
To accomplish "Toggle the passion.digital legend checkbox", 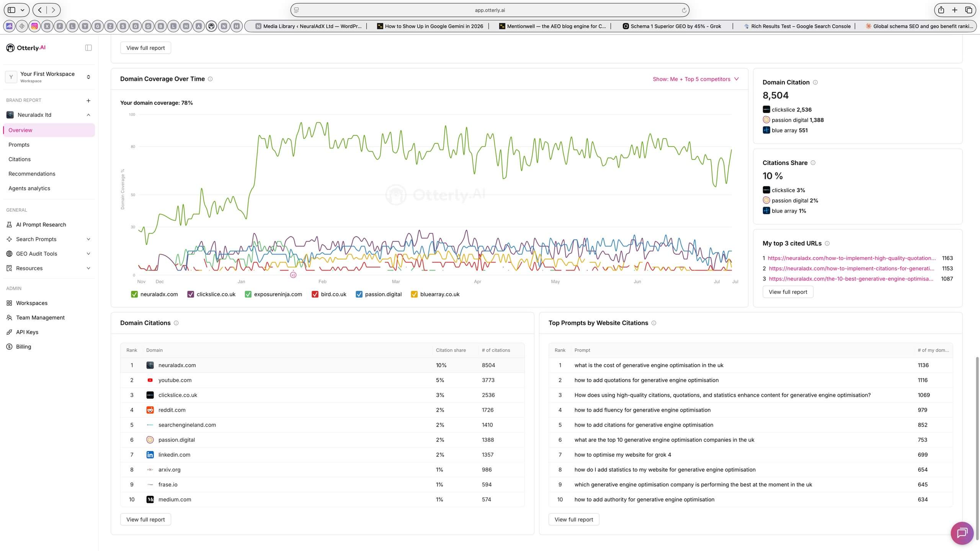I will click(359, 294).
